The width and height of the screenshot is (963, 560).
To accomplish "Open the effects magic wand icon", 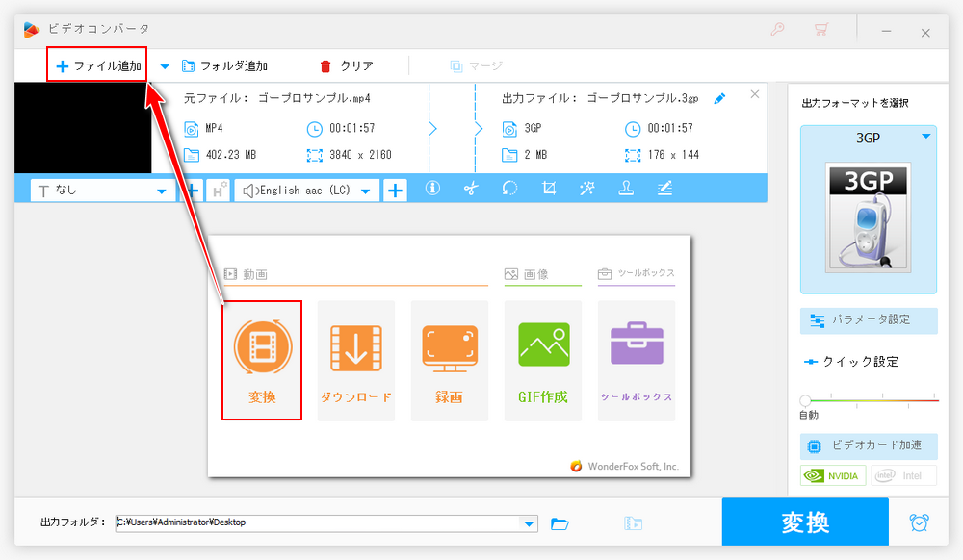I will click(586, 190).
